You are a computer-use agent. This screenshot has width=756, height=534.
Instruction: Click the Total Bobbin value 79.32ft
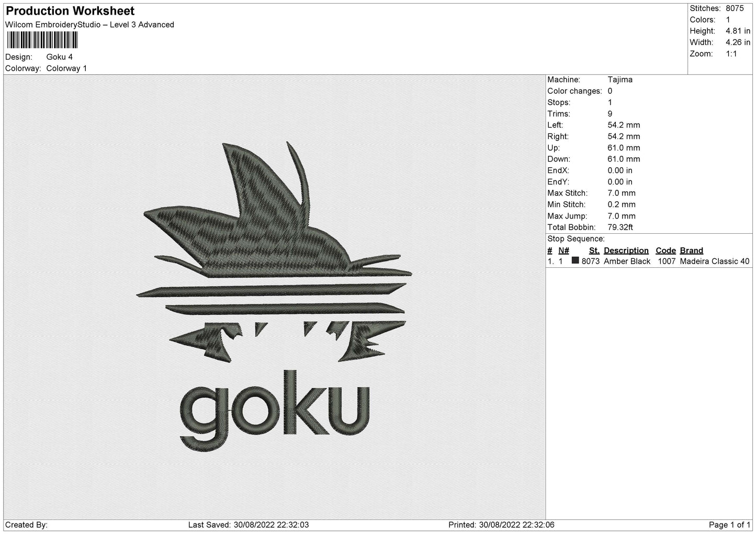click(x=620, y=228)
